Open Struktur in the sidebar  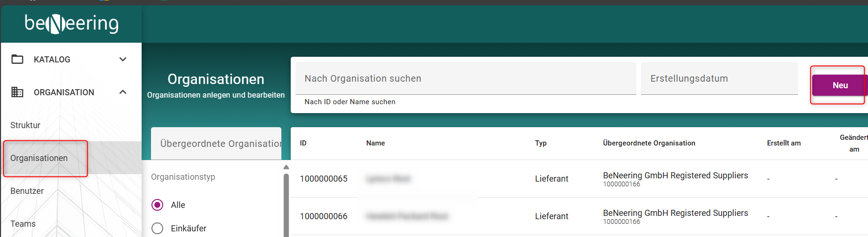pyautogui.click(x=25, y=125)
